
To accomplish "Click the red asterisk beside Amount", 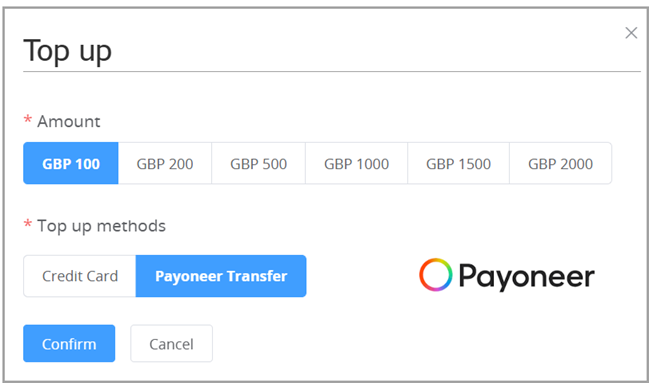I will [x=28, y=120].
